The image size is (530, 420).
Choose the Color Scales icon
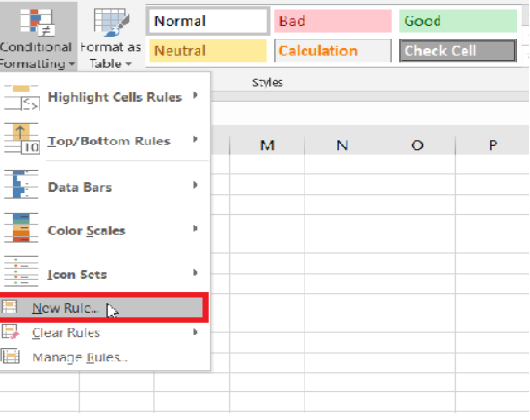coord(21,227)
